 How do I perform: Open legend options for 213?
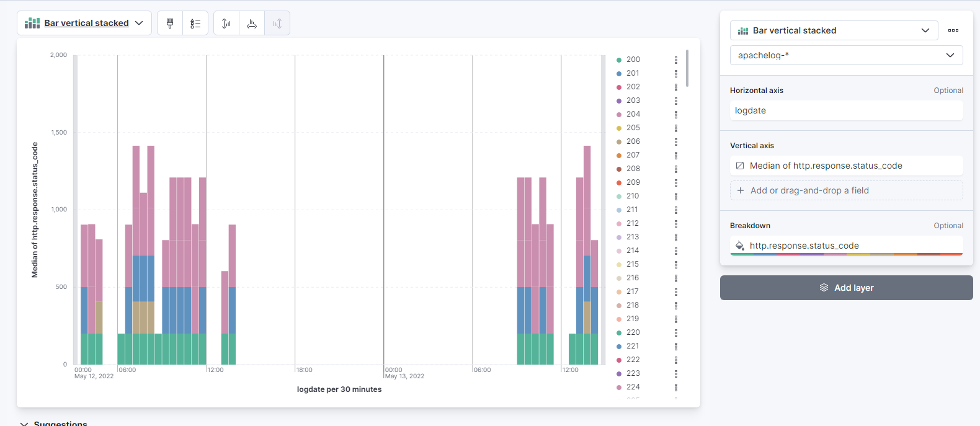coord(676,237)
